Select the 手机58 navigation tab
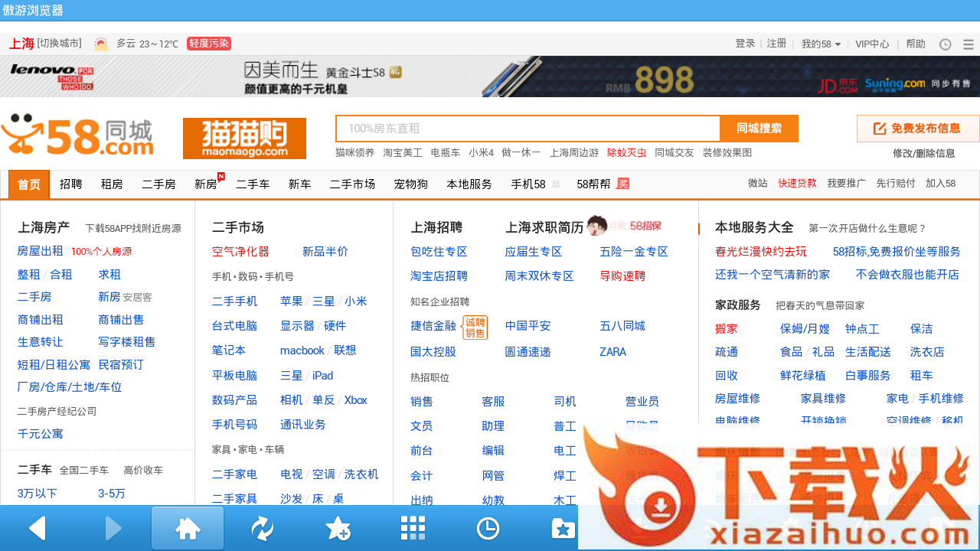This screenshot has width=980, height=551. 528,184
